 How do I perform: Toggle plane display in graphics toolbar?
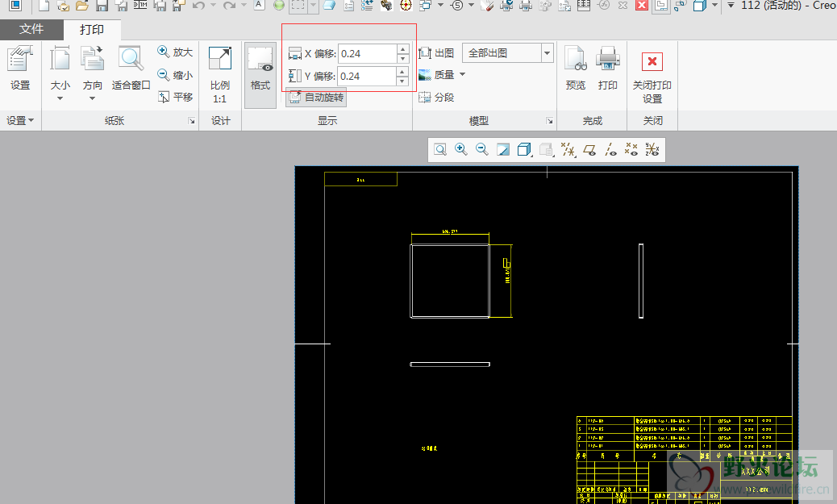point(589,149)
